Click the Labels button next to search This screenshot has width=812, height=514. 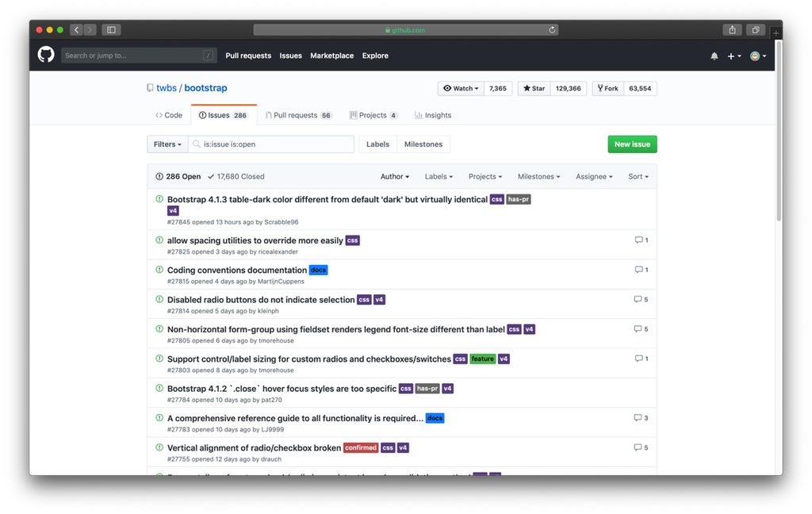pyautogui.click(x=377, y=144)
